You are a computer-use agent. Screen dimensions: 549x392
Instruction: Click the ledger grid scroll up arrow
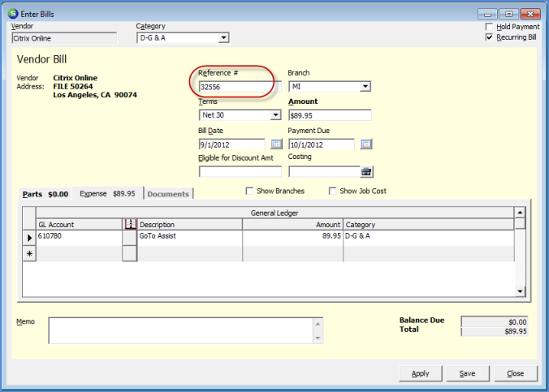click(x=520, y=213)
